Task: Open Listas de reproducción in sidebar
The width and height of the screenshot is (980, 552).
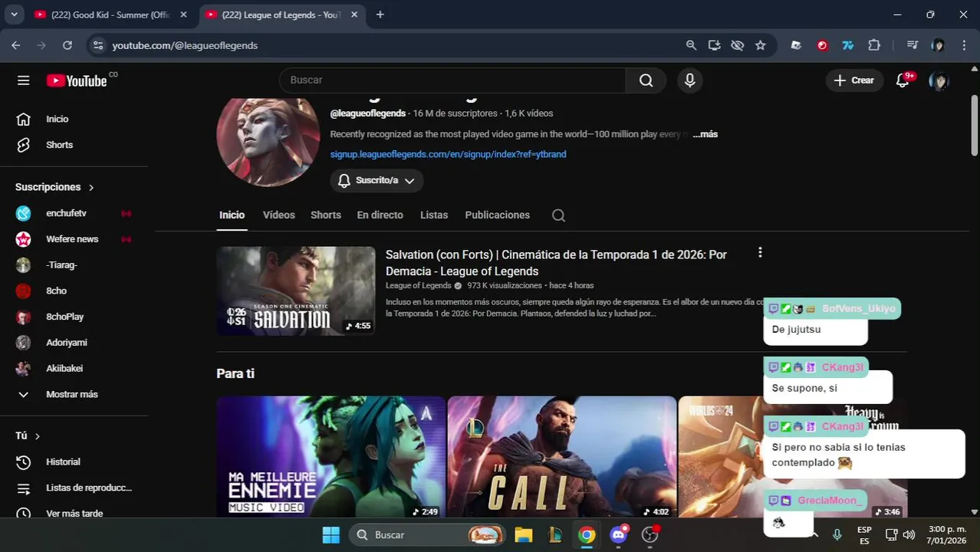Action: [x=74, y=488]
